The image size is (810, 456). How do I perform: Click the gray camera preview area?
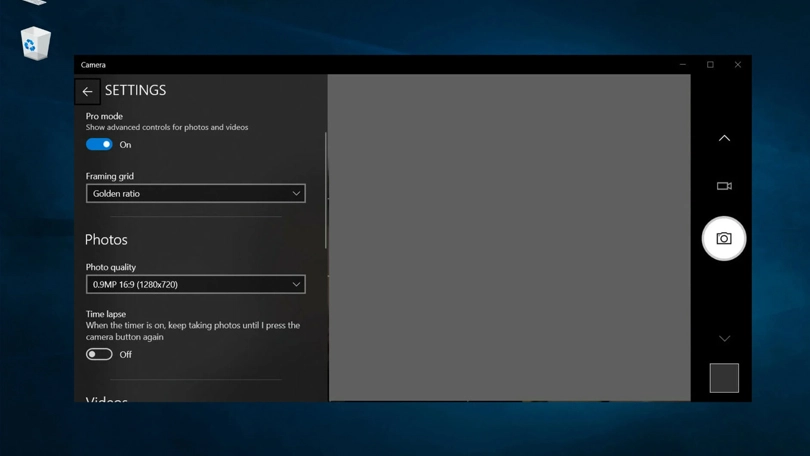point(508,237)
